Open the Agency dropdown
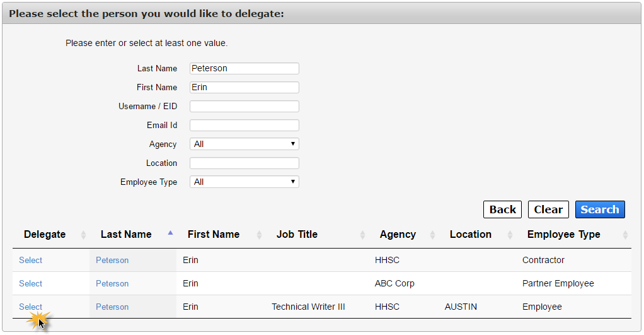This screenshot has width=644, height=335. [244, 144]
